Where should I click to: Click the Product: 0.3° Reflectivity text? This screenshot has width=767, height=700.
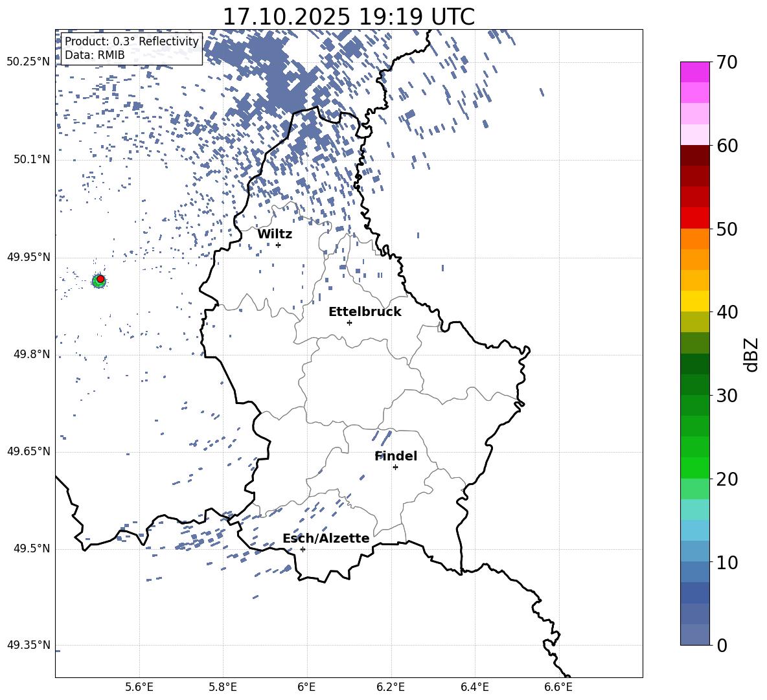132,41
